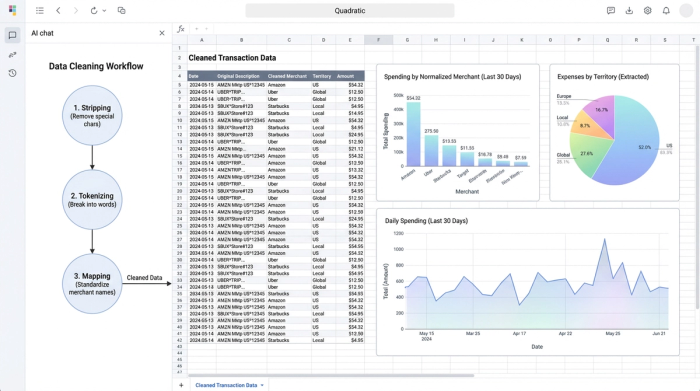Click the highest peak on spending line chart
700x391 pixels.
tap(604, 240)
